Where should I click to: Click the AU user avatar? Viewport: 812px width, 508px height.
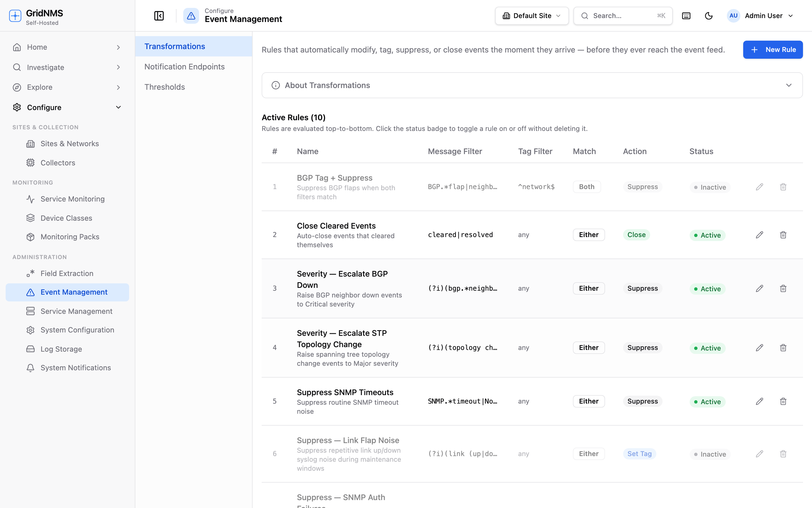pos(734,16)
